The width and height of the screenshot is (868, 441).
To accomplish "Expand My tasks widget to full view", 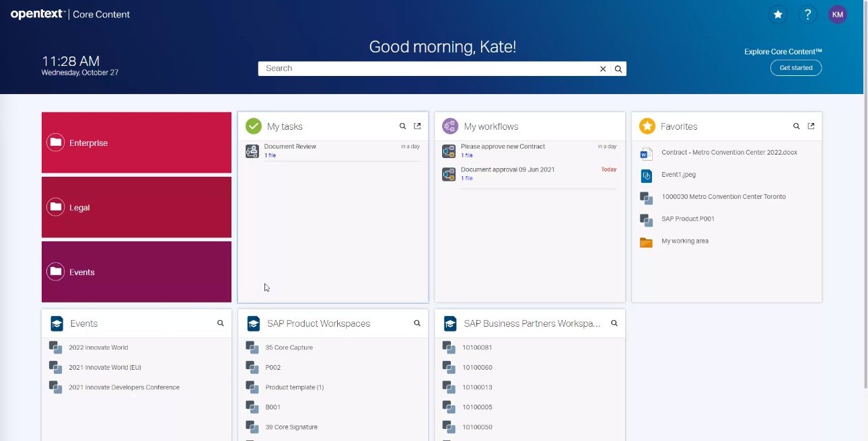I will click(417, 126).
